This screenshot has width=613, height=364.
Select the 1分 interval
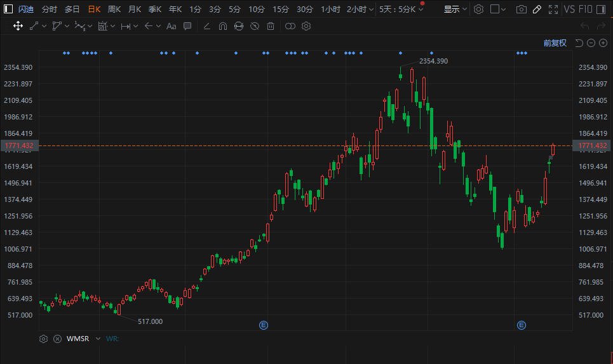coord(195,9)
